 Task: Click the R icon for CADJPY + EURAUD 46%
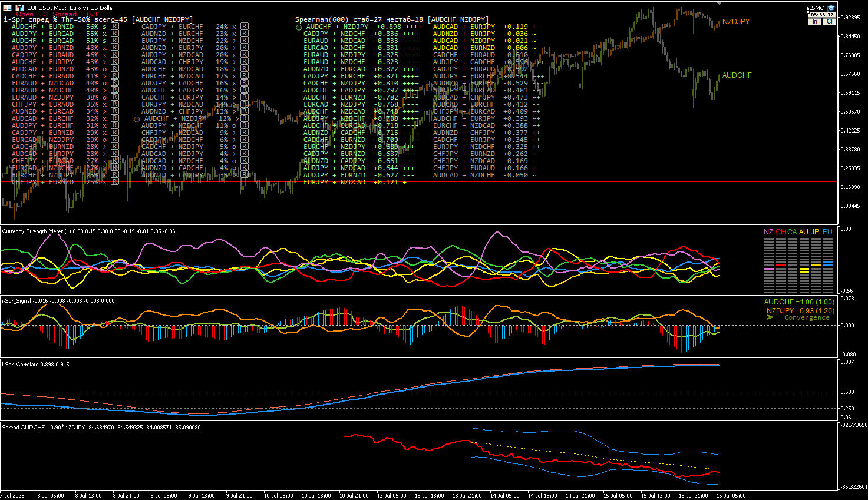point(115,55)
